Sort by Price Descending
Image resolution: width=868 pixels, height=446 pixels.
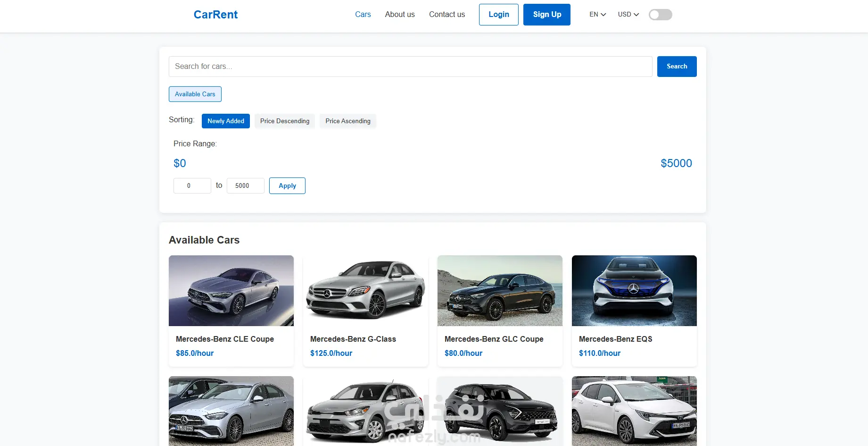(285, 121)
